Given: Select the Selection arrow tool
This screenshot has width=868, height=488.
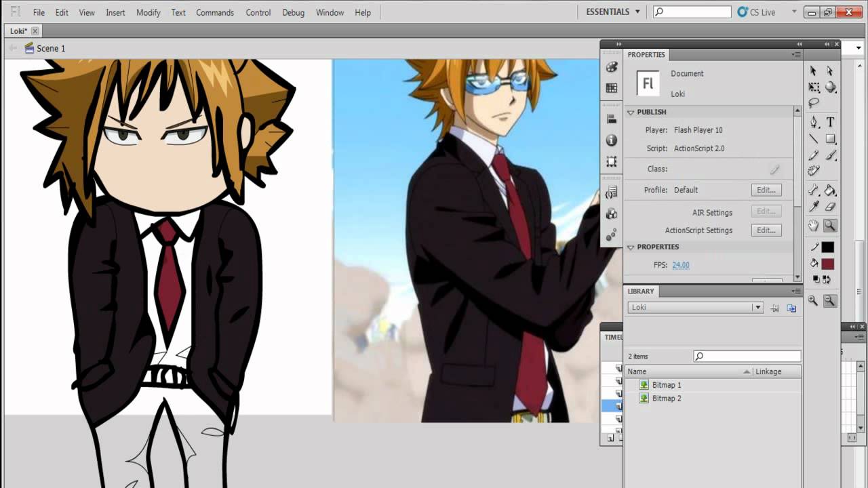Looking at the screenshot, I should 814,71.
